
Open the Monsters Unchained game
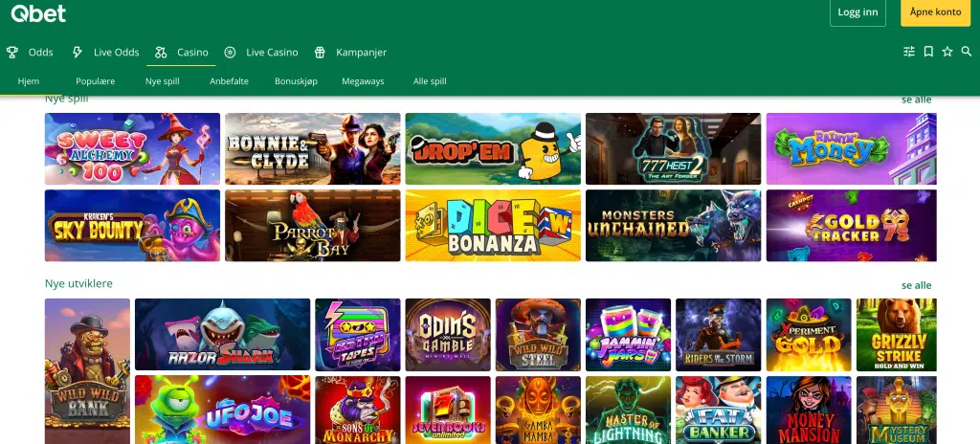point(673,226)
